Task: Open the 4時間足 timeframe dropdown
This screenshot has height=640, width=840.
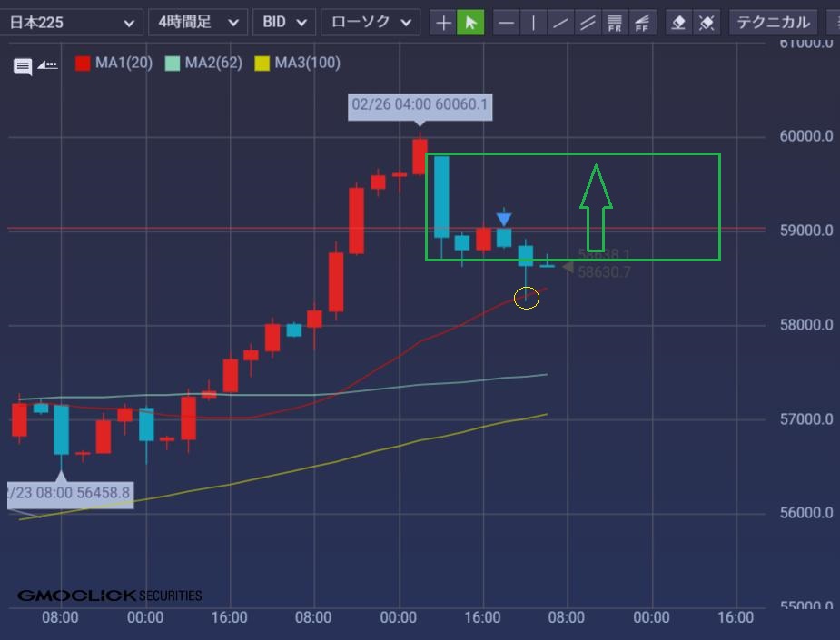Action: click(197, 22)
